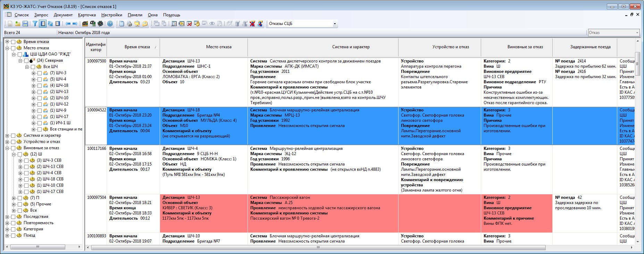The width and height of the screenshot is (644, 254).
Task: Open the Настройки menu
Action: [112, 15]
